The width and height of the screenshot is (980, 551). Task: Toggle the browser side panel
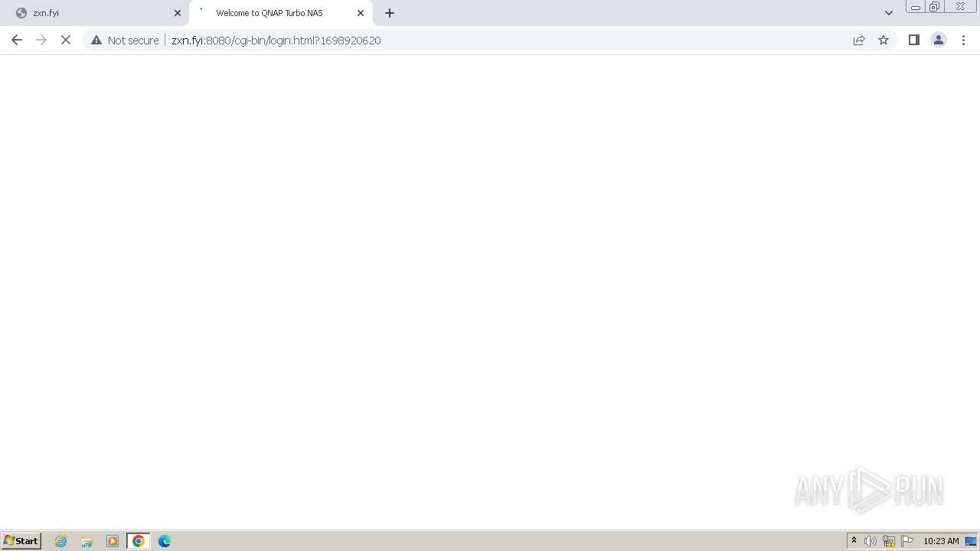coord(913,40)
